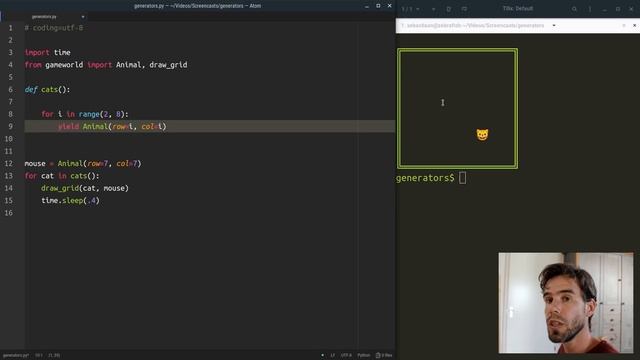Viewport: 640px width, 360px height.
Task: Expand the terminal title dropdown arrow
Action: coord(554,25)
